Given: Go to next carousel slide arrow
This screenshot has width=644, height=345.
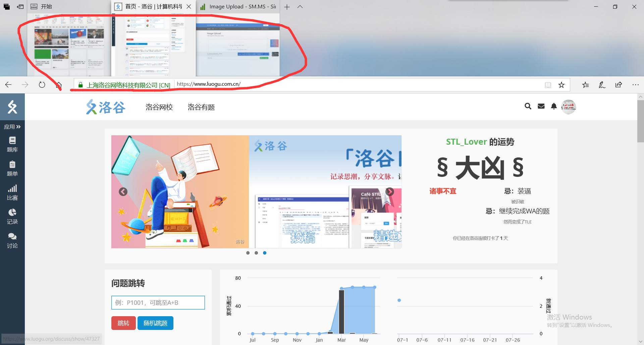Looking at the screenshot, I should click(x=390, y=192).
